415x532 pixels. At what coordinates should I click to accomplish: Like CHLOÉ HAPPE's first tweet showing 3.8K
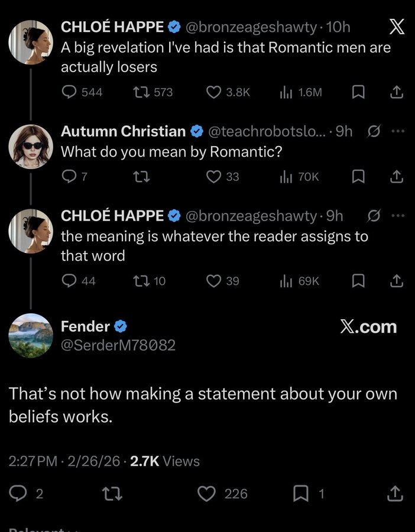(x=214, y=92)
